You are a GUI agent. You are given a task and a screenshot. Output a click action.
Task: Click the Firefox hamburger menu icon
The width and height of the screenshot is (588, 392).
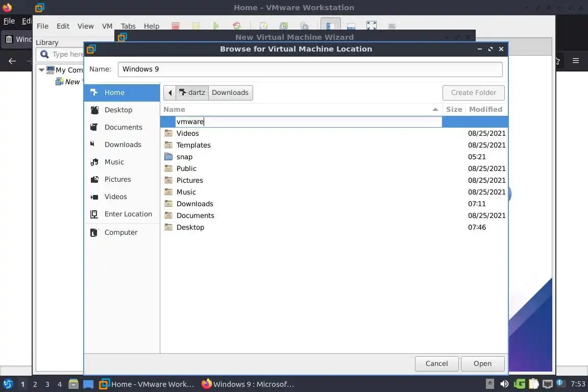tap(576, 61)
